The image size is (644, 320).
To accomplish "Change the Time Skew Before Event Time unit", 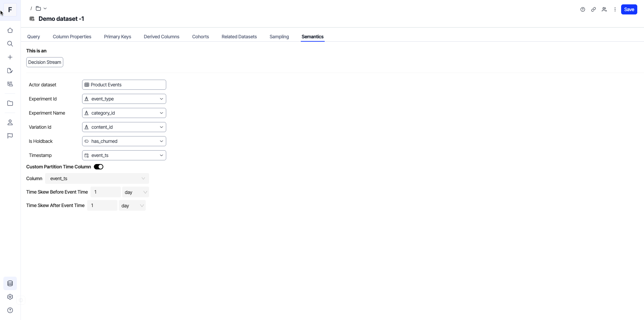I will point(136,192).
